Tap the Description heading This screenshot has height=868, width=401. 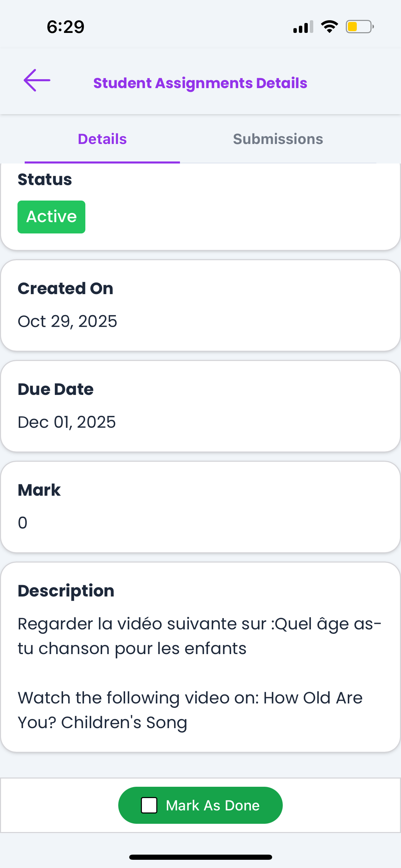click(66, 591)
